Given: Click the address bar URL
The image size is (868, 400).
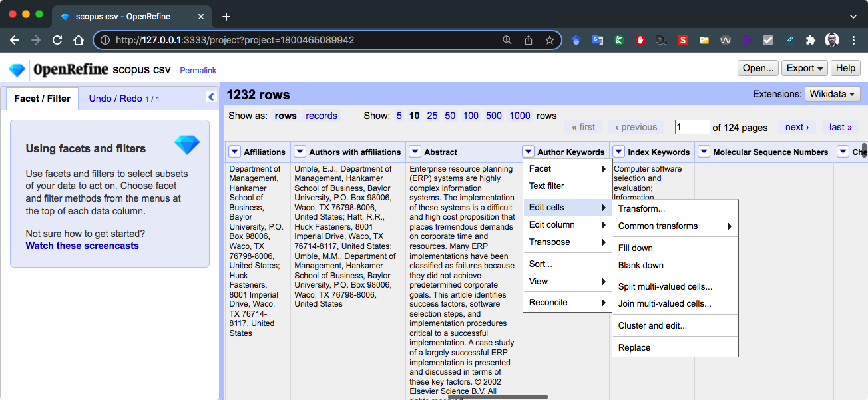Looking at the screenshot, I should 235,40.
